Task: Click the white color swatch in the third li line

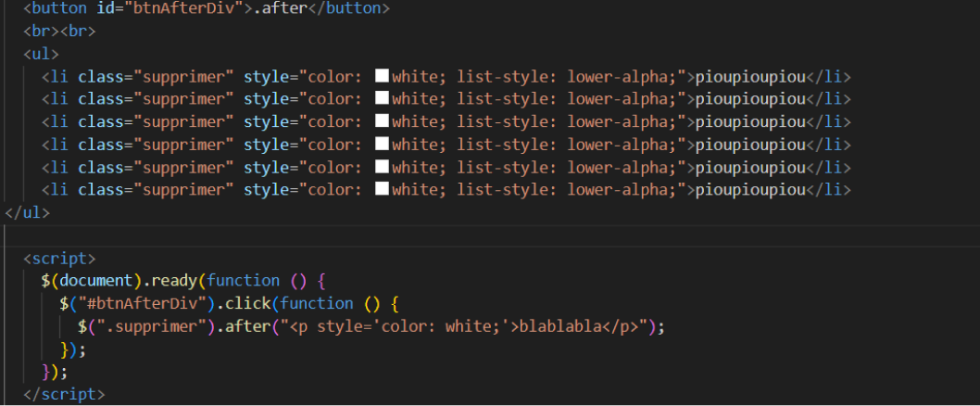Action: pyautogui.click(x=382, y=121)
